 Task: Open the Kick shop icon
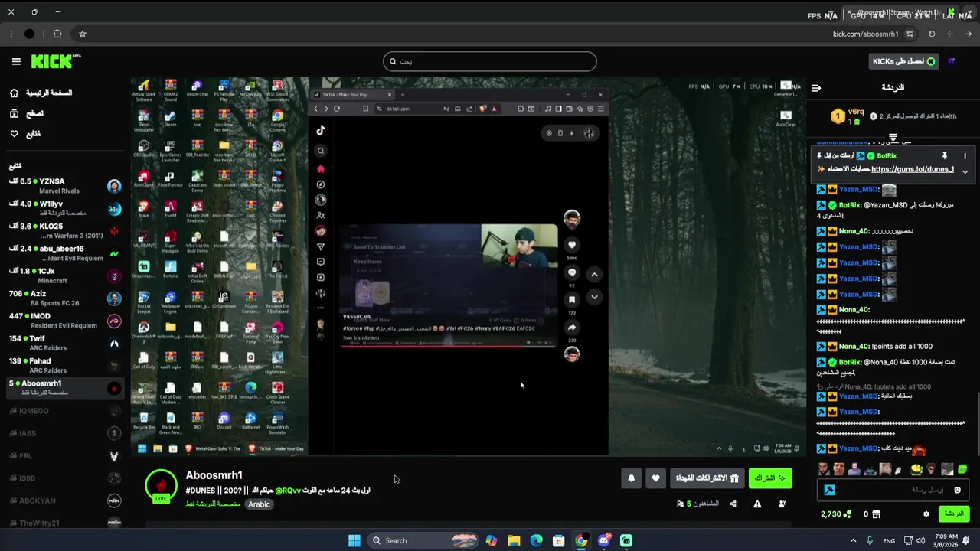(877, 514)
